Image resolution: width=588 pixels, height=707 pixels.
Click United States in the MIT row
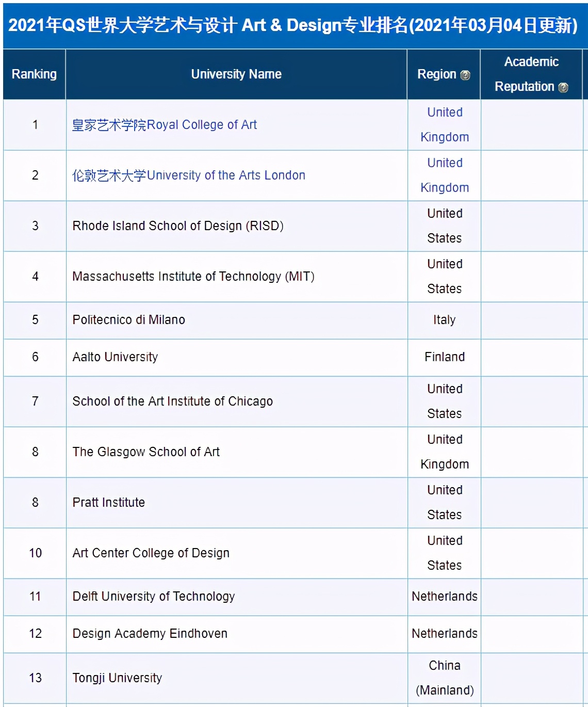pyautogui.click(x=445, y=277)
